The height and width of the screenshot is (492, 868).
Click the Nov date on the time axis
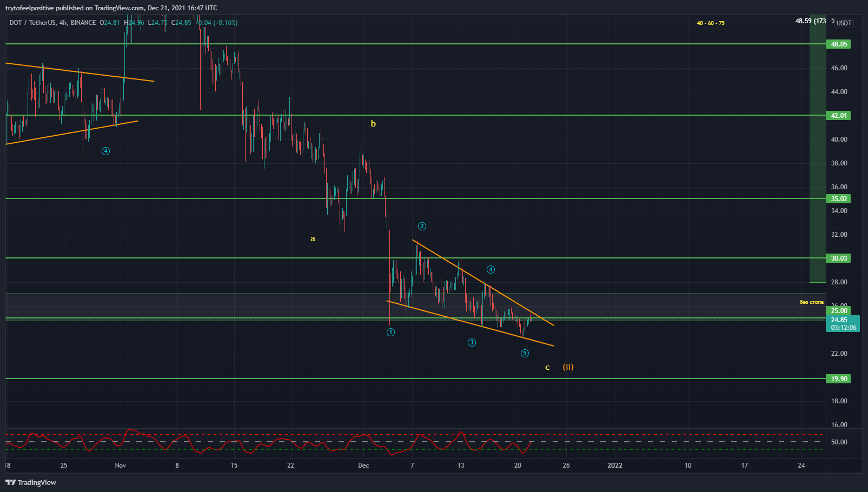click(x=120, y=466)
